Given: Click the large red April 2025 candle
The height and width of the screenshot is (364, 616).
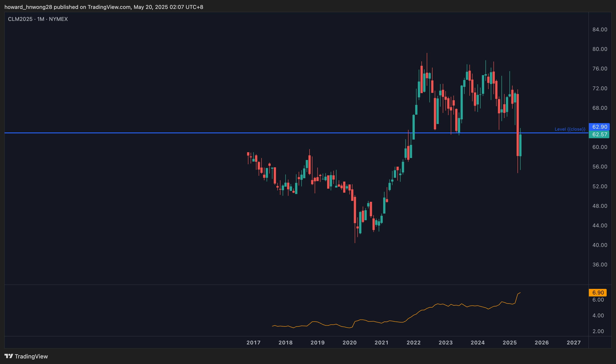Looking at the screenshot, I should pyautogui.click(x=517, y=125).
